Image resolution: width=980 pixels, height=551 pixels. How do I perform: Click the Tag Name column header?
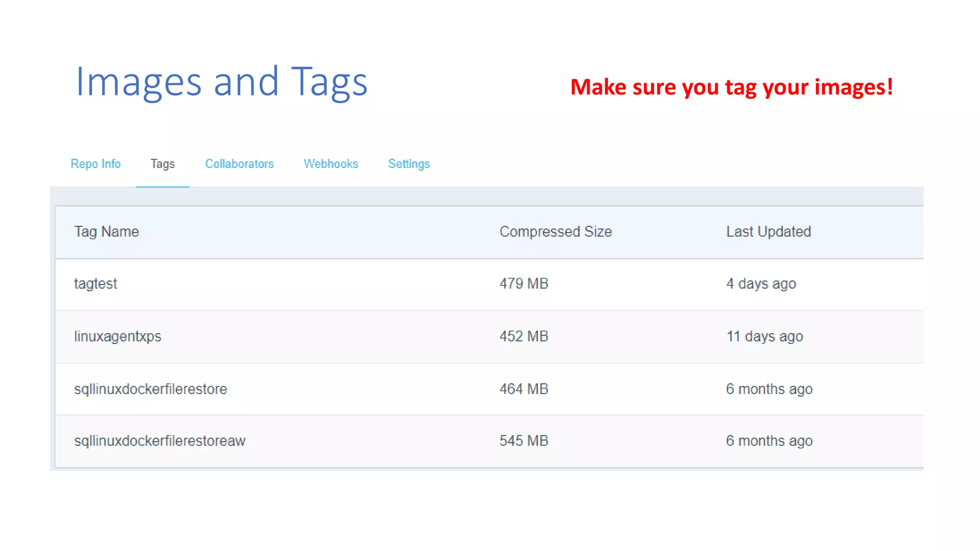pos(106,231)
